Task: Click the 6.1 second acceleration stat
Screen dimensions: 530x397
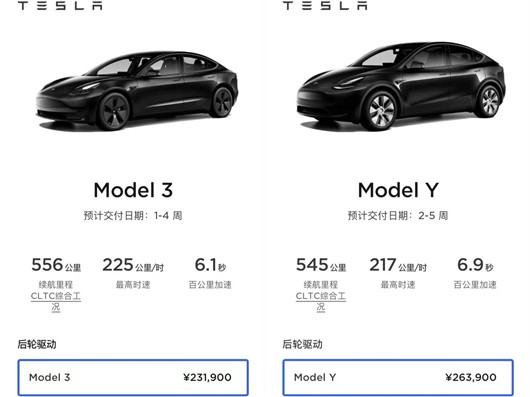Action: click(210, 273)
